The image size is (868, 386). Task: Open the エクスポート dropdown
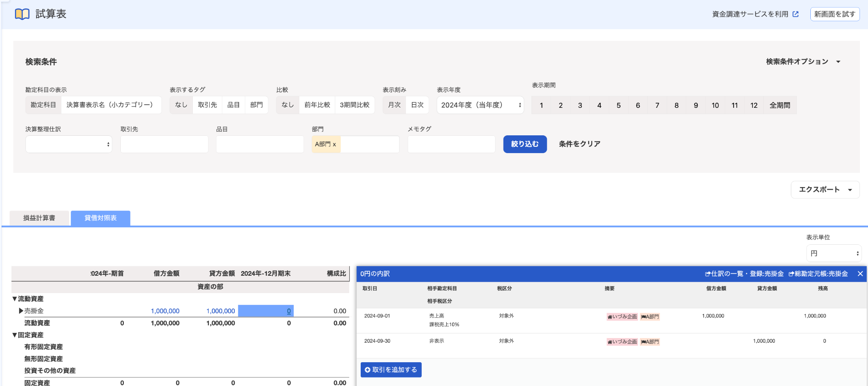(825, 190)
